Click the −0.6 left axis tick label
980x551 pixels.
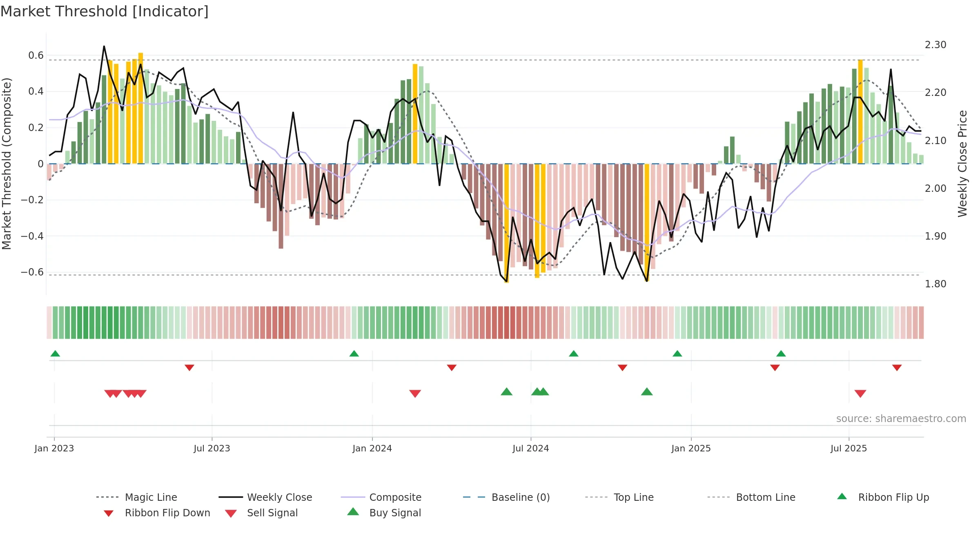32,272
